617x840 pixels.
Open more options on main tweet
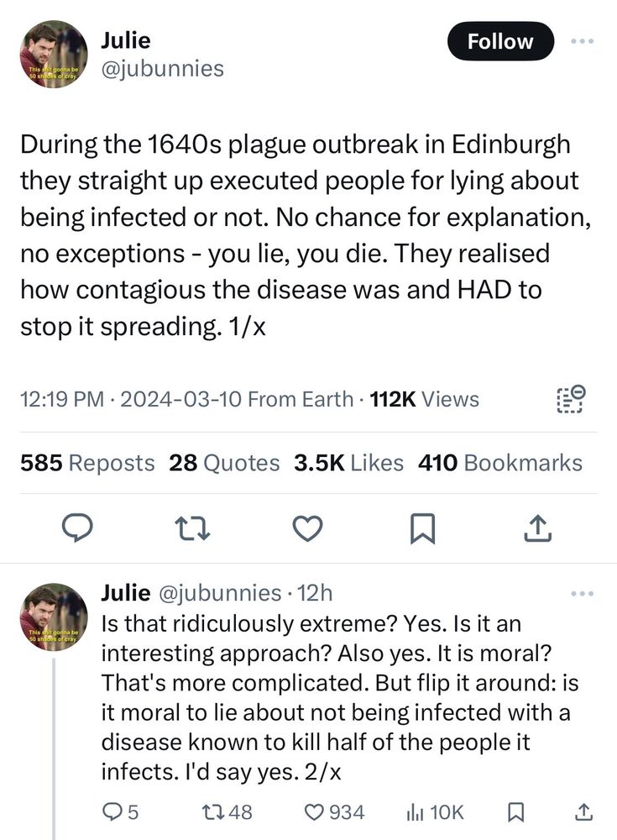coord(583,41)
